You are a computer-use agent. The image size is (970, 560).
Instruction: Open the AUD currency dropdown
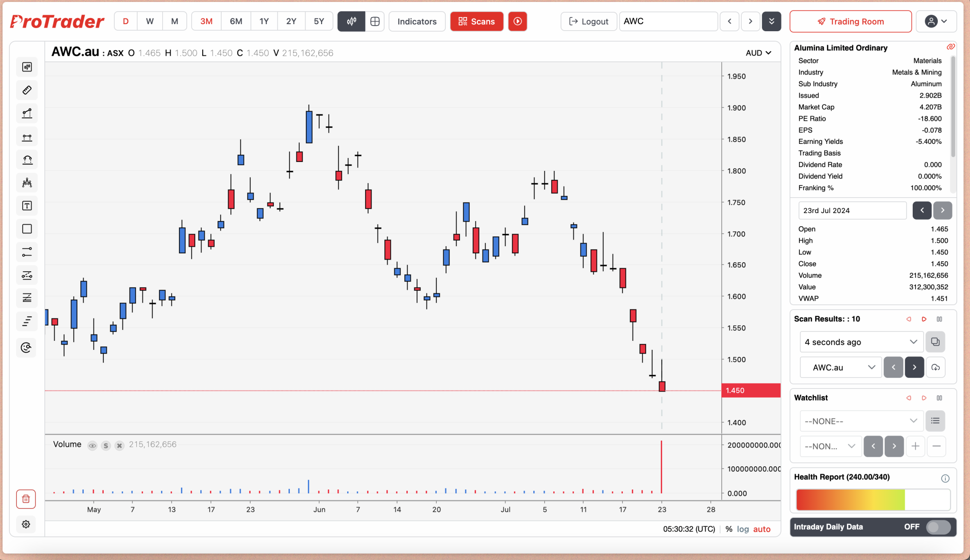758,53
